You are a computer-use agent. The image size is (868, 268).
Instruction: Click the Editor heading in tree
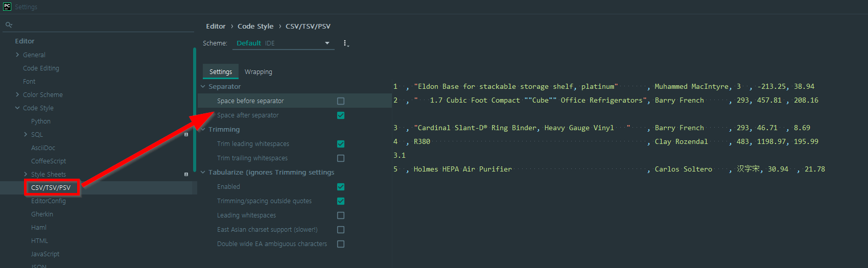[x=25, y=41]
